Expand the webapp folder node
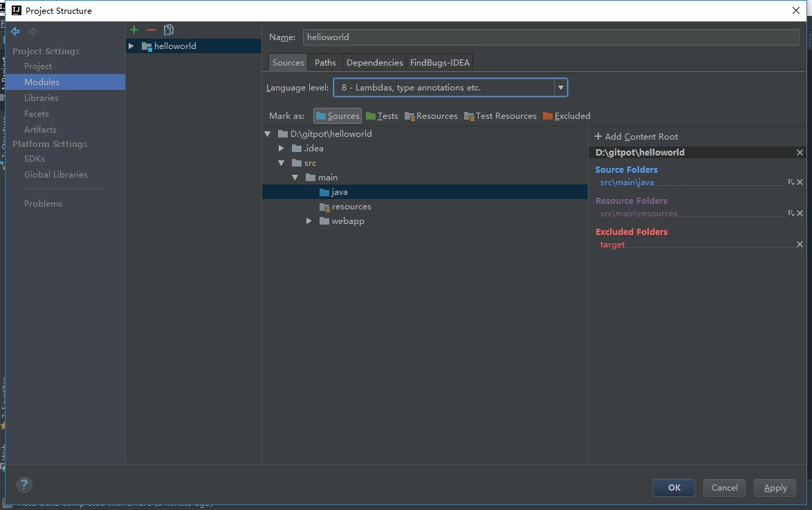Screen dimensions: 812x510 [x=309, y=221]
